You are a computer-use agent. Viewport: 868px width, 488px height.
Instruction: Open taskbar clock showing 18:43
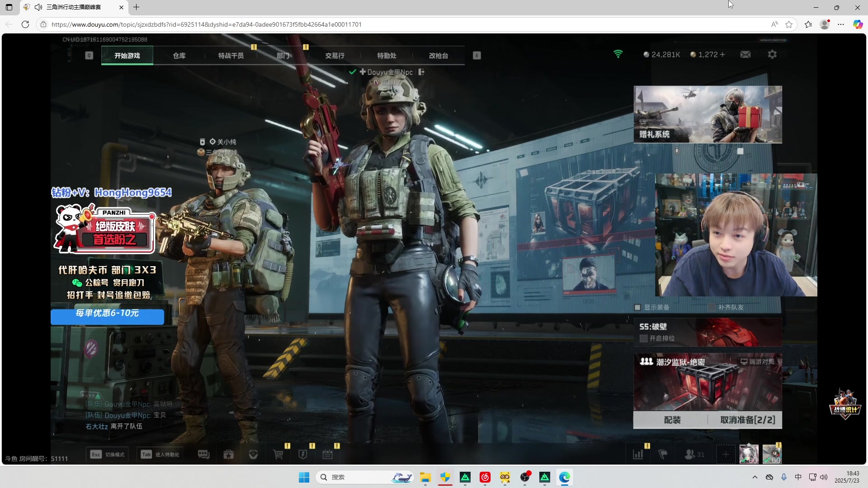tap(847, 477)
